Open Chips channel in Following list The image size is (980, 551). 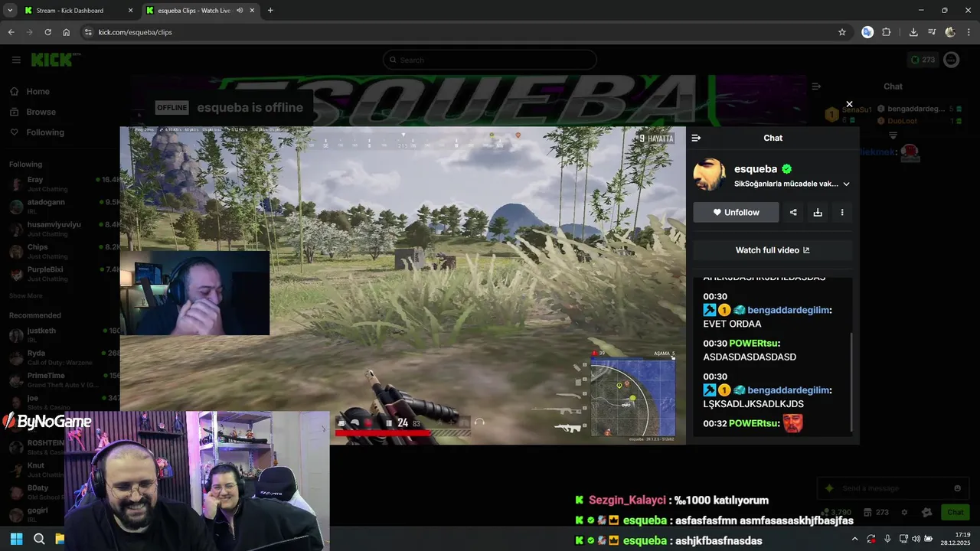click(x=64, y=251)
